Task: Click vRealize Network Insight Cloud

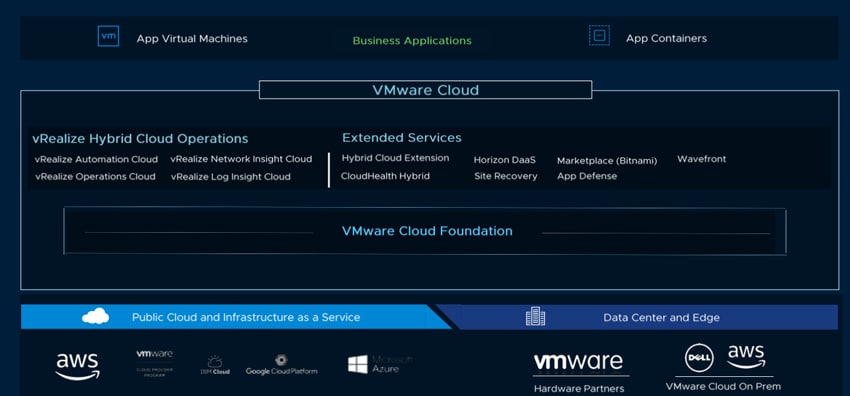Action: pos(241,159)
